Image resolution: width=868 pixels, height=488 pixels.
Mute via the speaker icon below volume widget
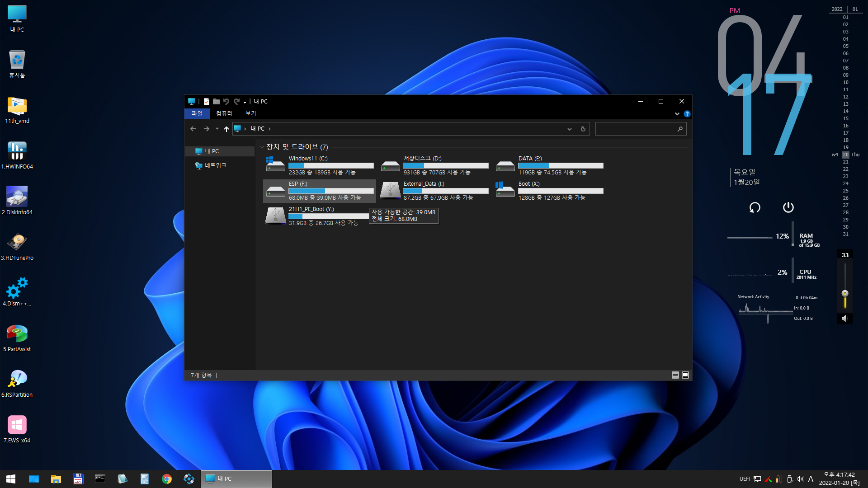tap(845, 319)
